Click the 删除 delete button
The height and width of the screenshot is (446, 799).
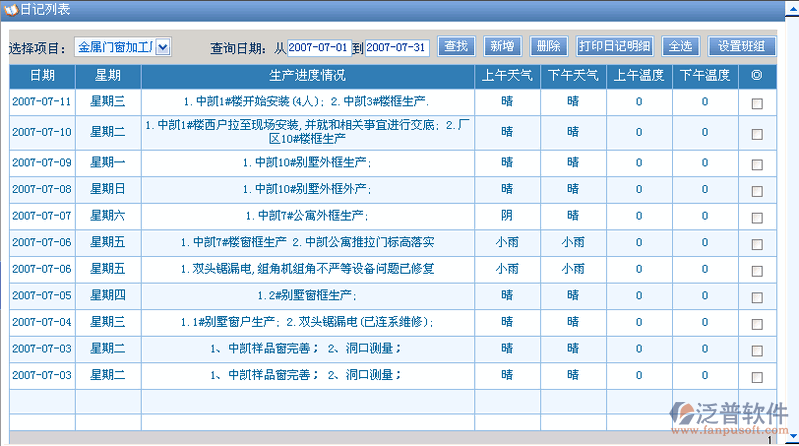[x=547, y=46]
